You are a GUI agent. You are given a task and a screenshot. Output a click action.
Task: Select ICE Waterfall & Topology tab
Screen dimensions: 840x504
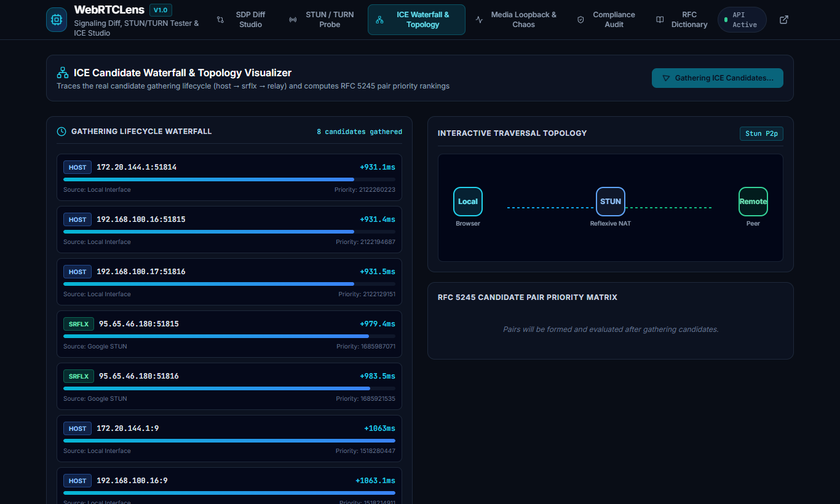coord(416,20)
